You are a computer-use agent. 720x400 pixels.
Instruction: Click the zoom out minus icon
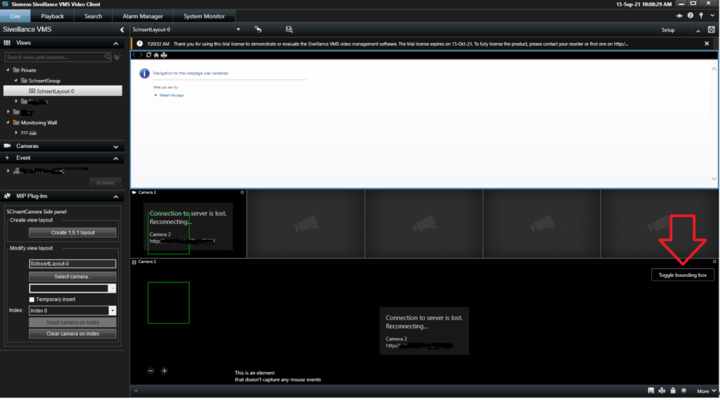[151, 371]
